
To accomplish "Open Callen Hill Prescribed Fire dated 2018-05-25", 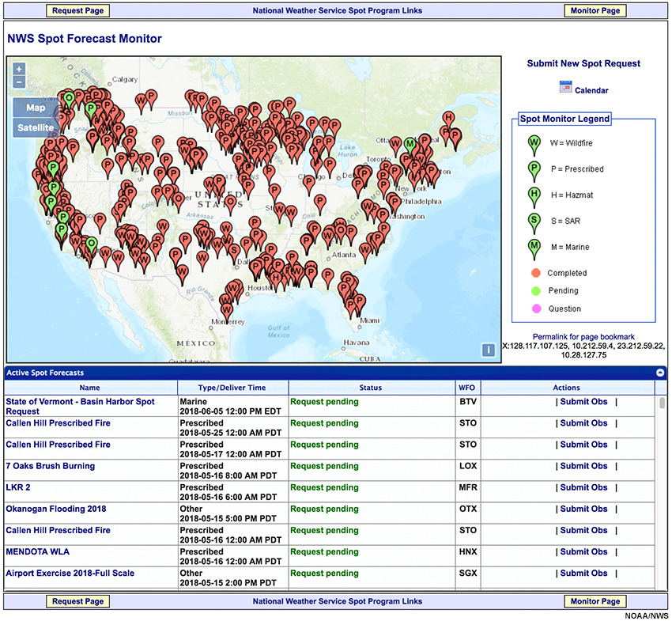I will (x=58, y=423).
